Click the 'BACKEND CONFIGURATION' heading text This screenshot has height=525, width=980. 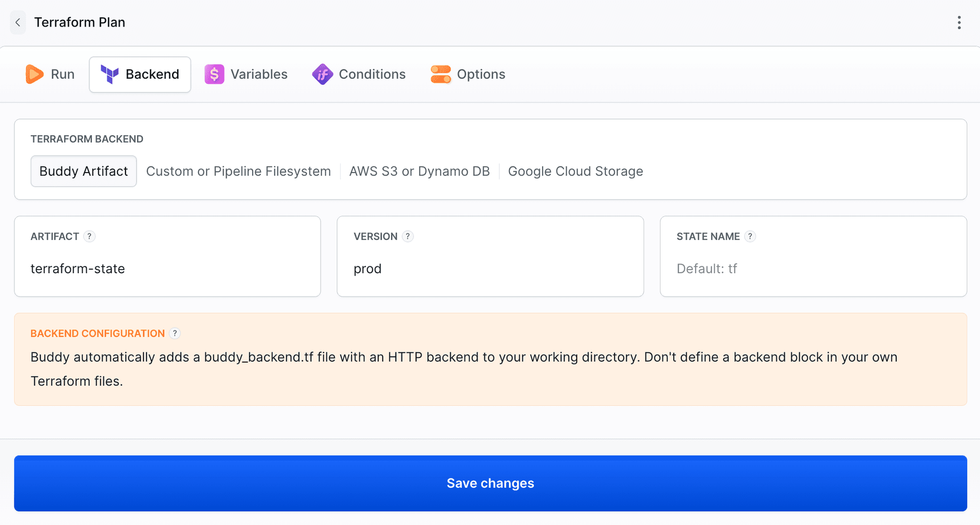(x=97, y=333)
